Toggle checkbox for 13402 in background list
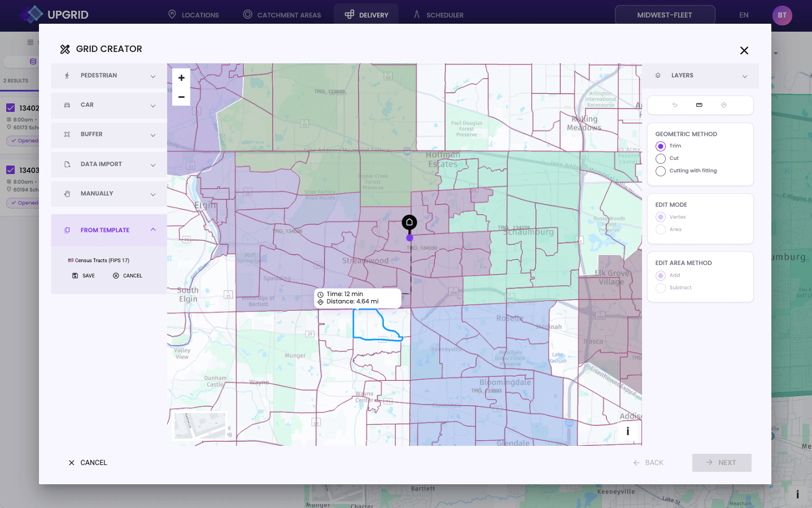 [x=10, y=107]
